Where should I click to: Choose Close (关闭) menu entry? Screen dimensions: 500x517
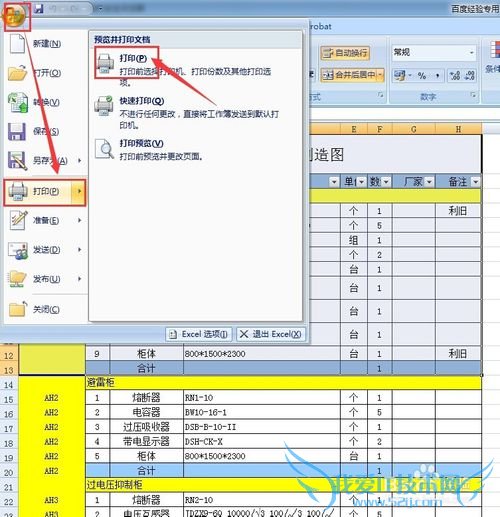tap(45, 309)
